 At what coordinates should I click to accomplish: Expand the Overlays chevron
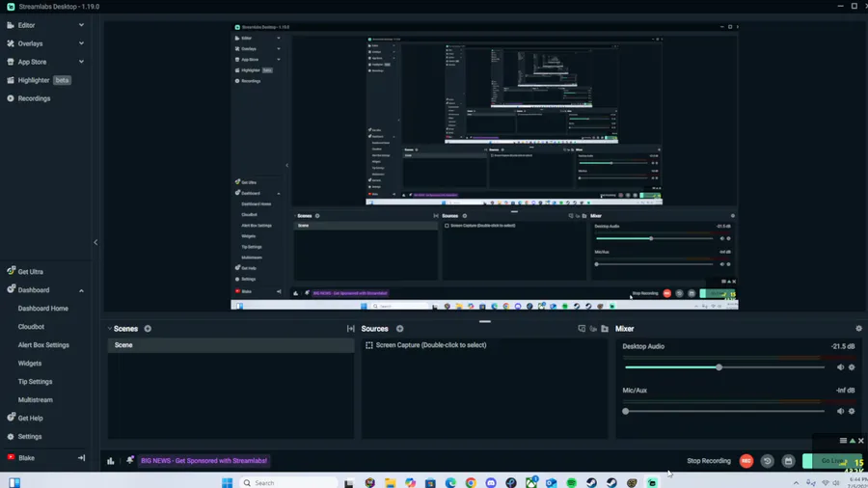(81, 43)
